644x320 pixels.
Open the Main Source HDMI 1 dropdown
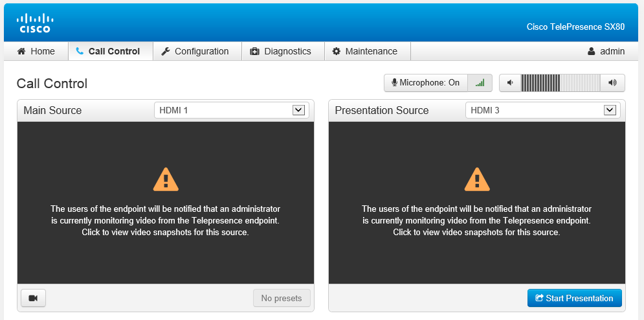pos(231,110)
